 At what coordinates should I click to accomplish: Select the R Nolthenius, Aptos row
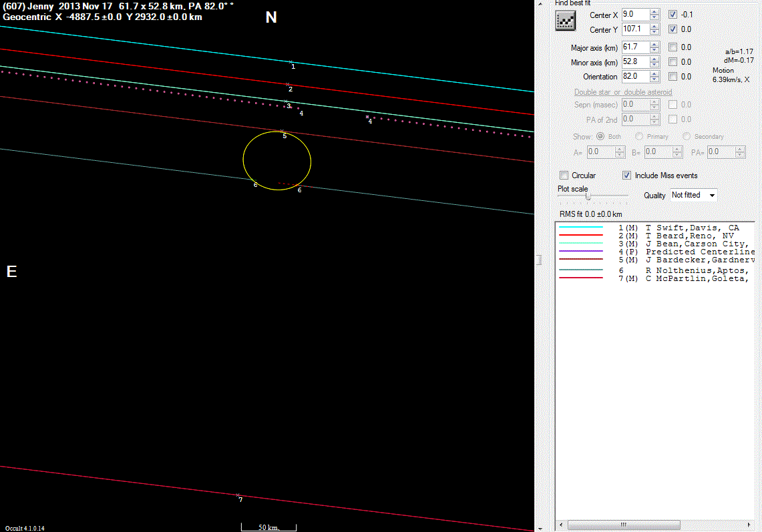pos(655,270)
